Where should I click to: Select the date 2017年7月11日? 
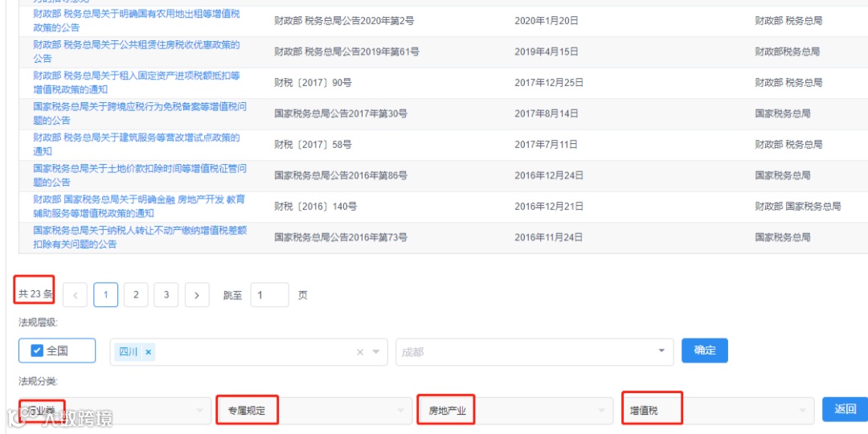[x=547, y=145]
